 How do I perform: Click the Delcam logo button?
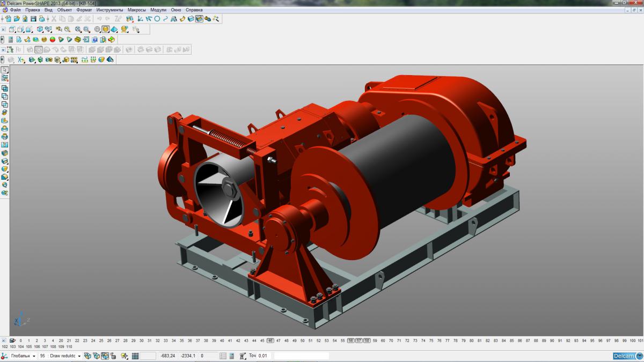[627, 356]
